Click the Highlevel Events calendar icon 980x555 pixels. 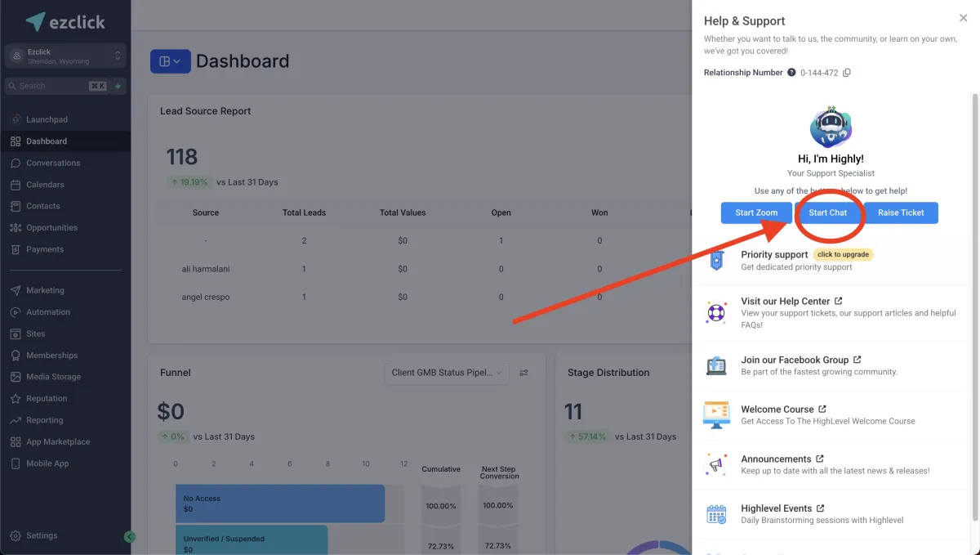pos(716,514)
